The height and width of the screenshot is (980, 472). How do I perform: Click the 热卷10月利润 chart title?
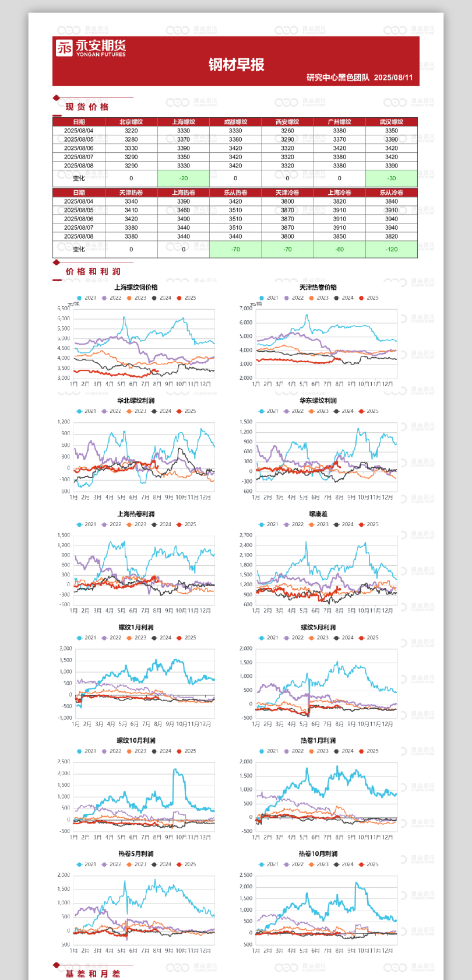pyautogui.click(x=318, y=853)
